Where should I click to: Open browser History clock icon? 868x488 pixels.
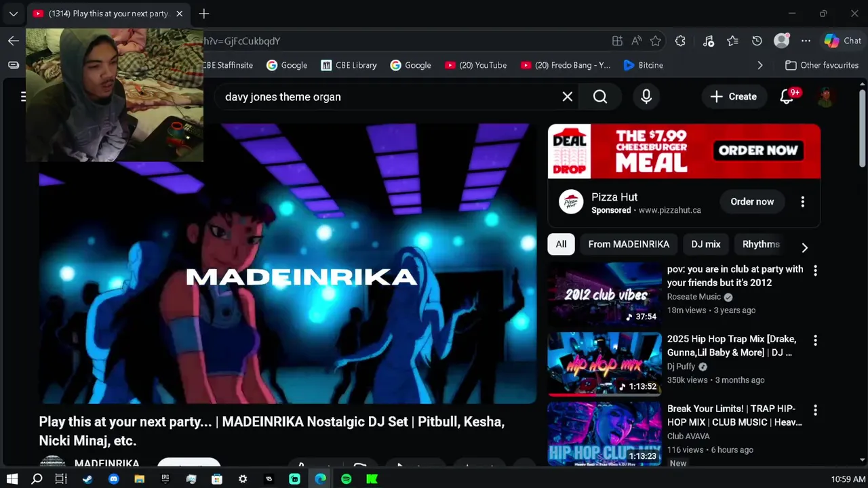tap(757, 41)
